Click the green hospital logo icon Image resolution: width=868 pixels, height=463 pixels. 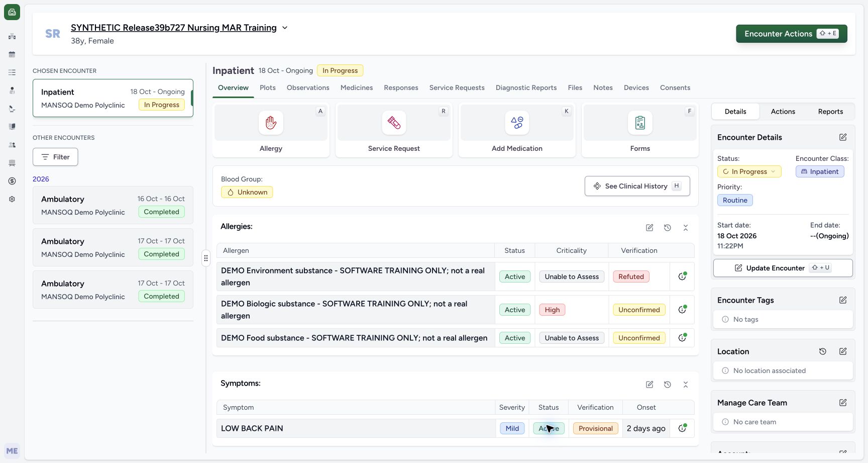pyautogui.click(x=12, y=12)
